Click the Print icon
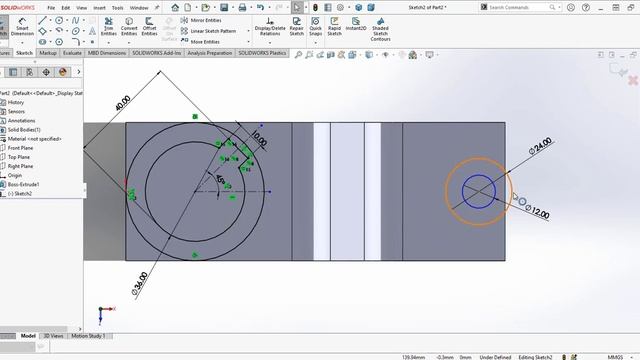This screenshot has height=360, width=640. 242,7
